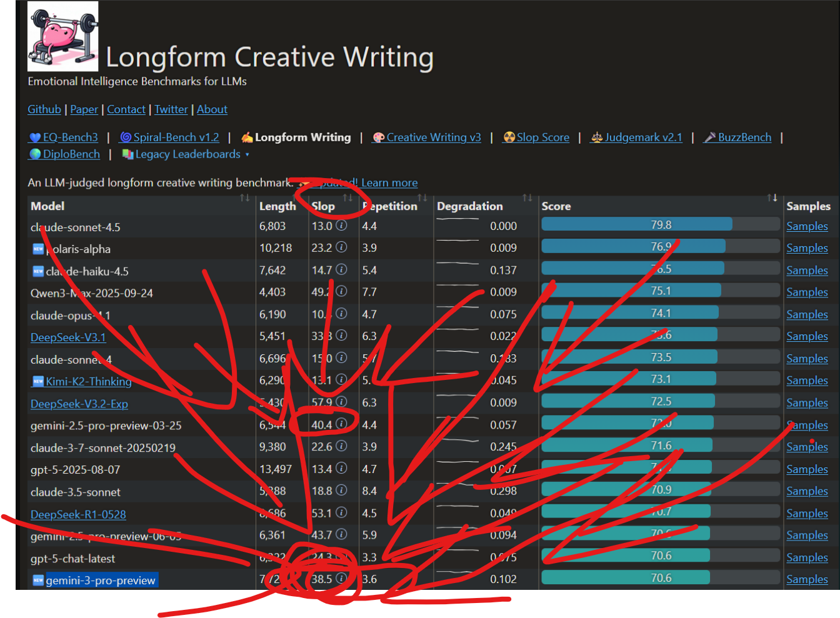Screen dimensions: 840x618
Task: View Samples for claude-3.5-sonnet
Action: (807, 491)
